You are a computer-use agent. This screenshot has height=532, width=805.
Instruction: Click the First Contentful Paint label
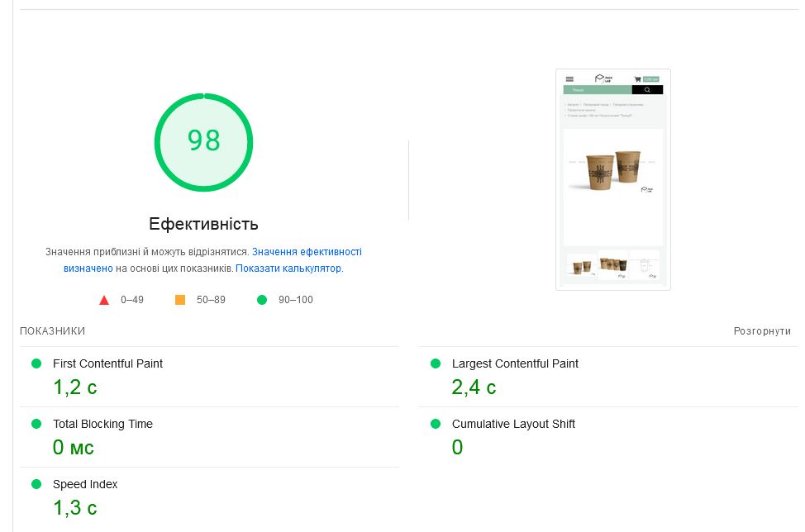pyautogui.click(x=107, y=363)
